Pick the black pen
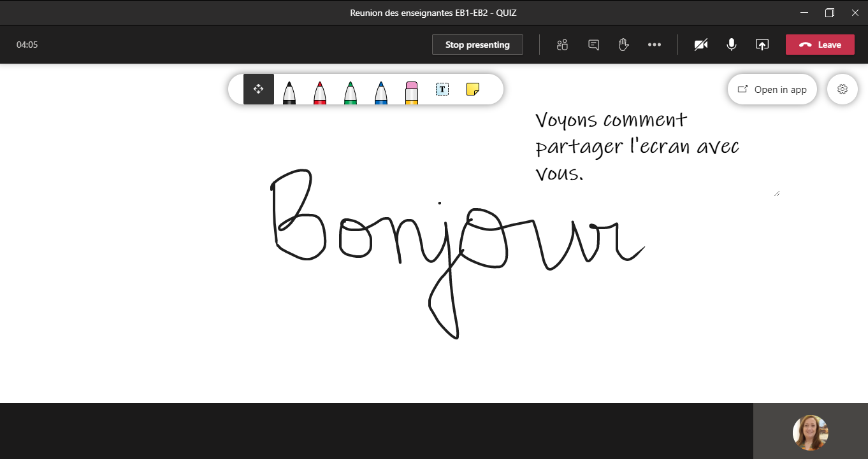 (289, 92)
